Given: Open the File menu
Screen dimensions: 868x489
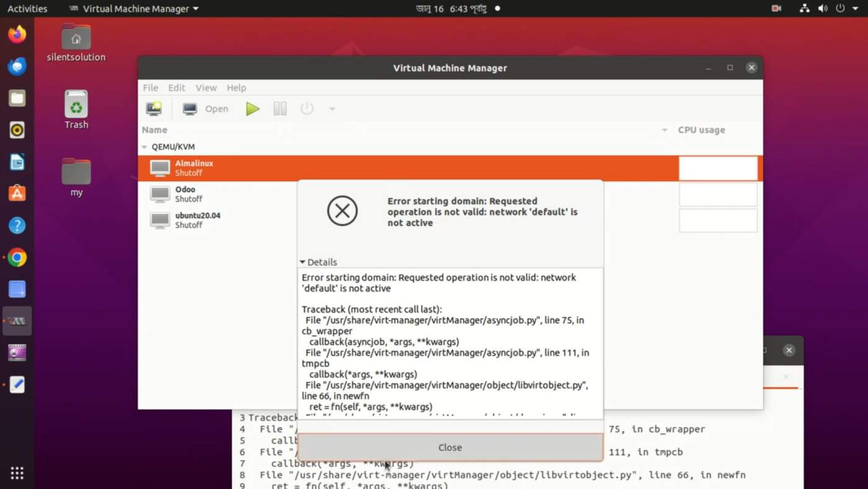Looking at the screenshot, I should click(150, 87).
